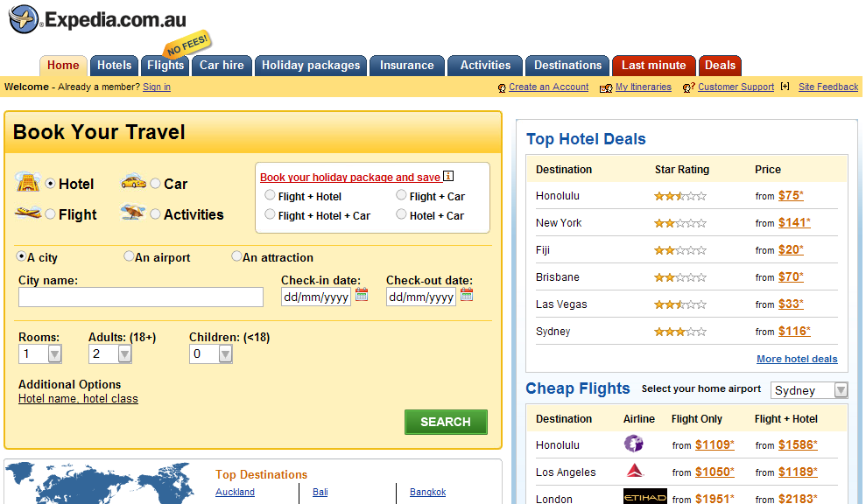Viewport: 866px width, 504px height.
Task: Click the world map thumbnail
Action: [100, 483]
